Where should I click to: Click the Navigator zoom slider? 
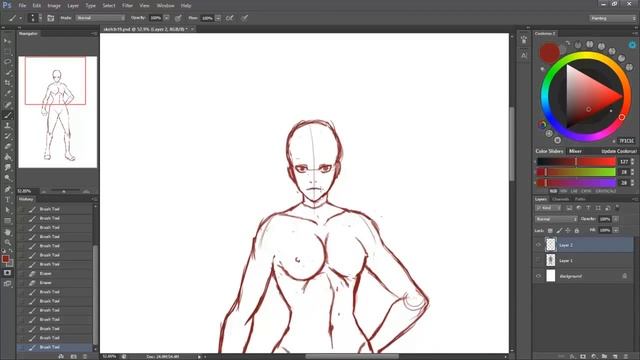(64, 191)
